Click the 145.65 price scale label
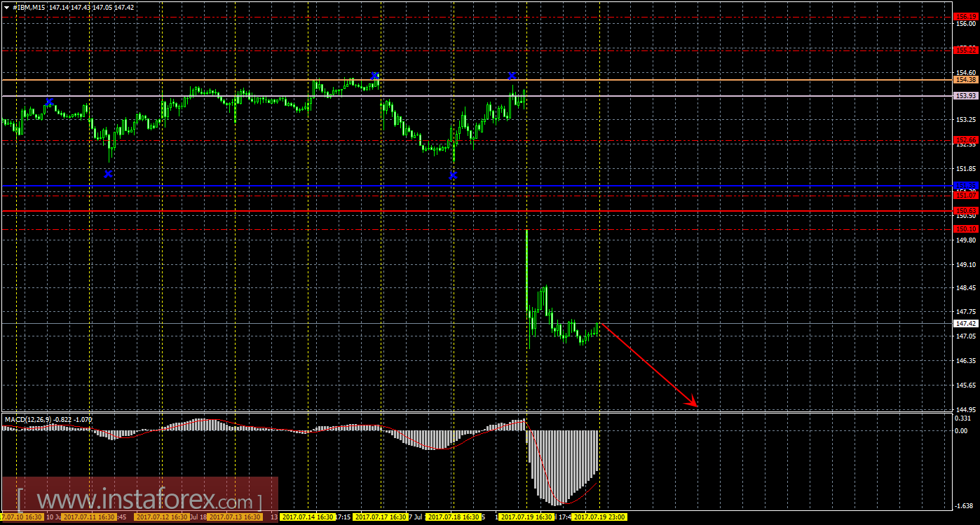This screenshot has height=525, width=980. 966,386
